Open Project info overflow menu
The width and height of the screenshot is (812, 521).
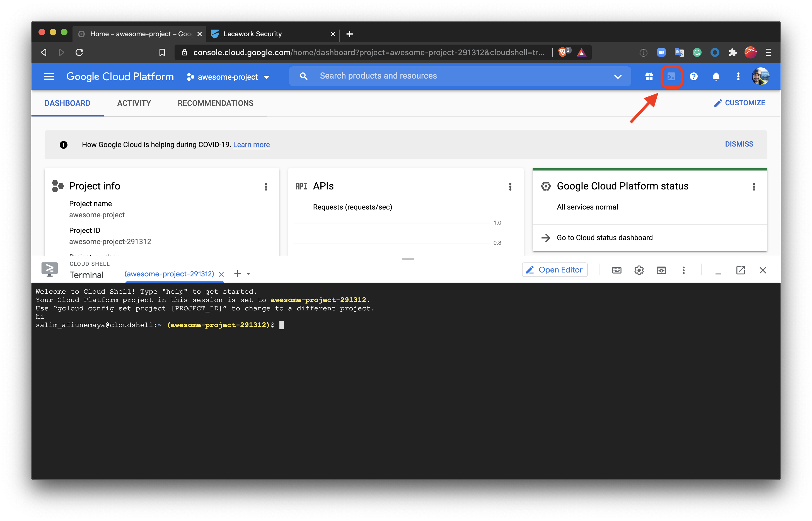click(266, 186)
